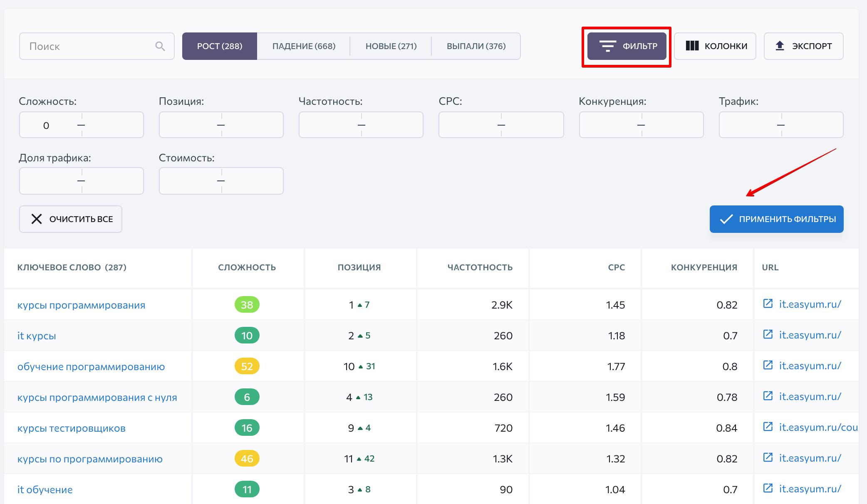This screenshot has height=504, width=867.
Task: Click CPC value 1.04
Action: [x=615, y=489]
